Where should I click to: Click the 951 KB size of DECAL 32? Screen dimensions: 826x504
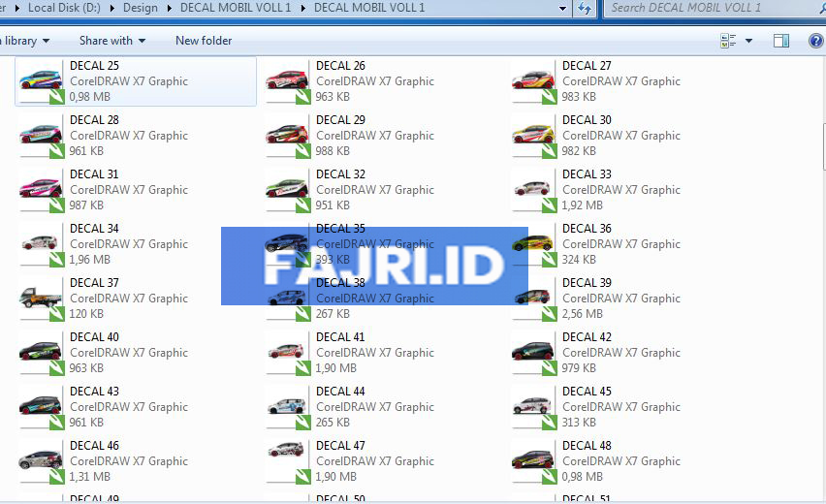pyautogui.click(x=333, y=205)
